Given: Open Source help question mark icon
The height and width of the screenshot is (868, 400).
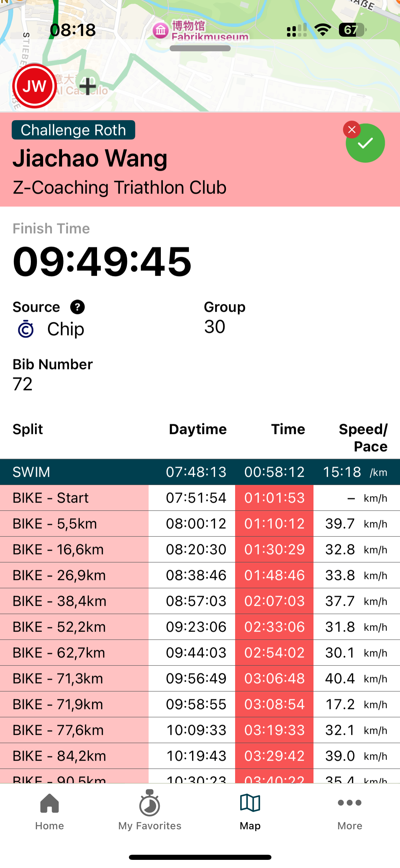Looking at the screenshot, I should click(77, 307).
